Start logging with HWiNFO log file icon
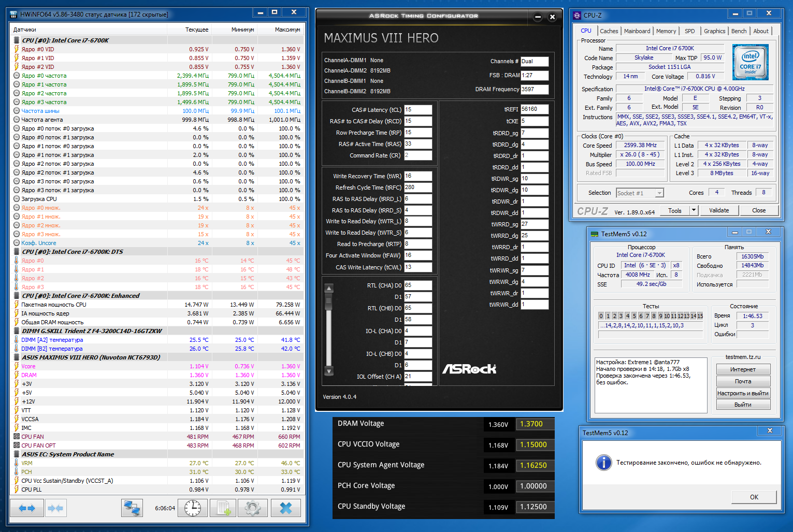This screenshot has height=532, width=793. 223,508
